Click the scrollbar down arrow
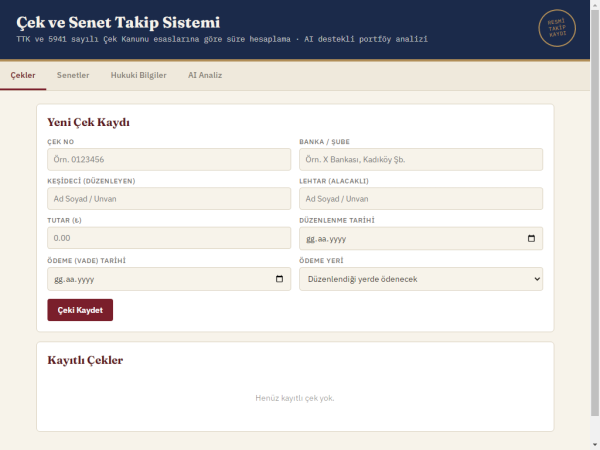Viewport: 600px width, 450px height. 595,445
